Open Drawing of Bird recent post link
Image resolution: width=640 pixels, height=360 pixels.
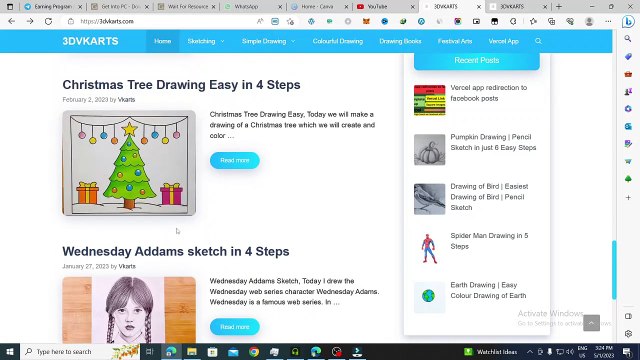click(489, 197)
